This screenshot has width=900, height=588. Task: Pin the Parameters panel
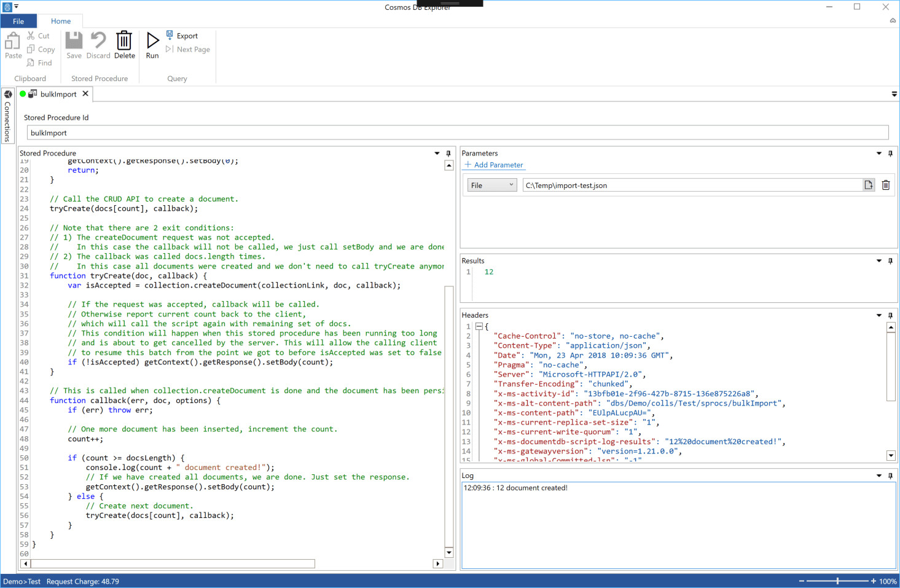coord(890,153)
